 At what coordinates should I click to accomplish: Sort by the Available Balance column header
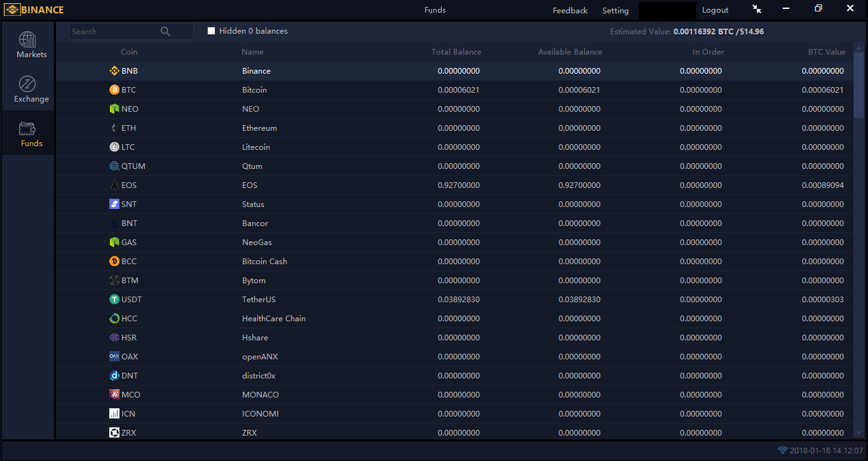click(x=570, y=52)
